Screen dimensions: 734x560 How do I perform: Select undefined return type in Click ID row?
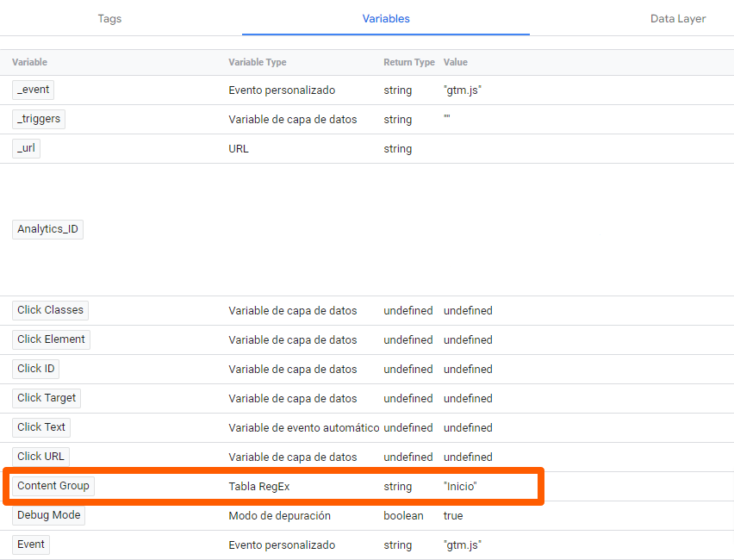coord(408,370)
